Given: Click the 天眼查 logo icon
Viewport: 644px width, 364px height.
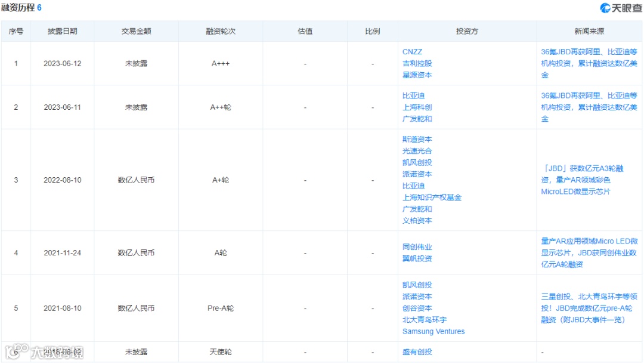Looking at the screenshot, I should click(605, 8).
